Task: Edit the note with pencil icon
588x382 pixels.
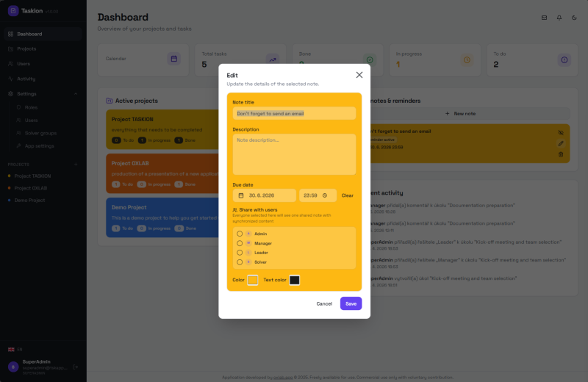Action: point(561,143)
